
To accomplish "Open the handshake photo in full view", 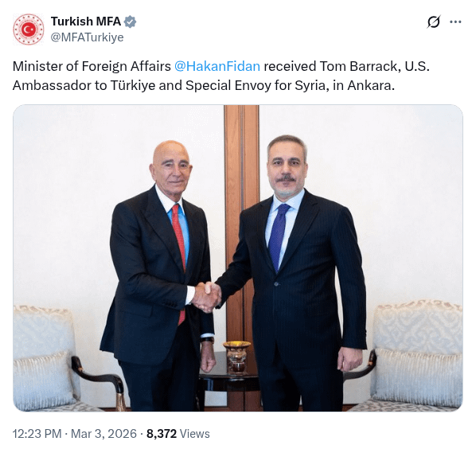I will point(238,258).
